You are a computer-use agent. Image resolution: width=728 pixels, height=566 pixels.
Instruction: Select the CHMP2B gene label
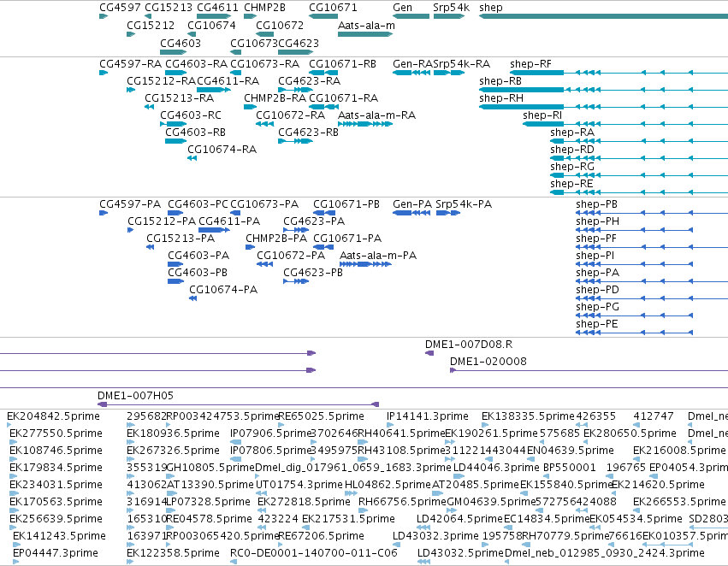click(x=264, y=8)
